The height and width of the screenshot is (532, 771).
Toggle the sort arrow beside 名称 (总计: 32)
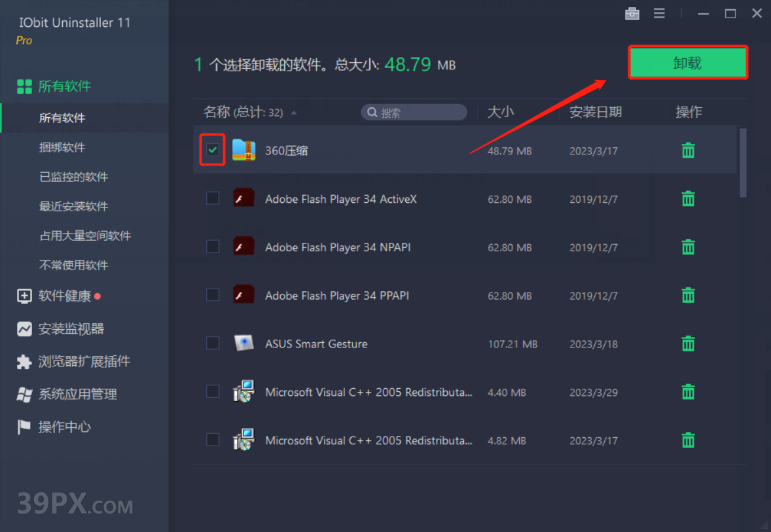tap(294, 113)
